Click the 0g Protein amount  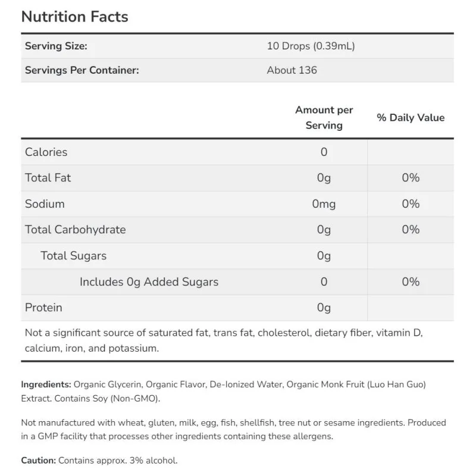[324, 308]
